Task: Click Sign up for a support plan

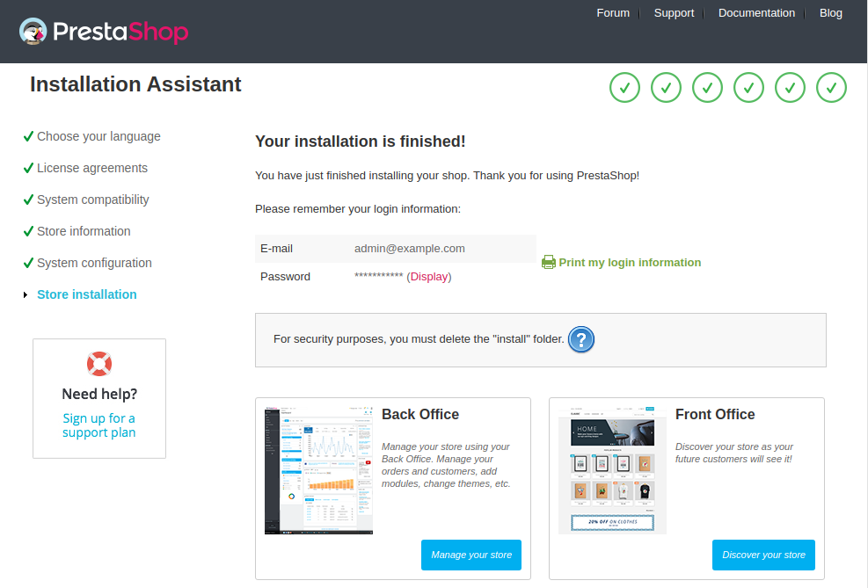Action: coord(99,425)
